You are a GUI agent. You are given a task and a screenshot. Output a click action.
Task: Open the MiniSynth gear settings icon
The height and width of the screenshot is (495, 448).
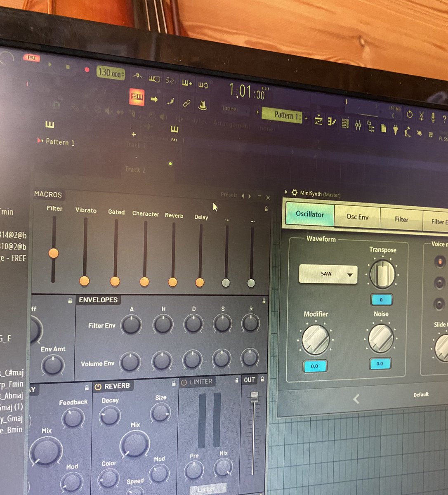click(295, 193)
